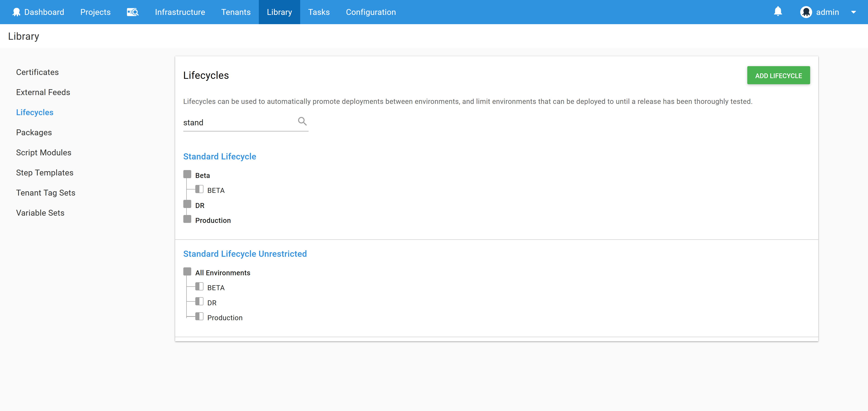Switch to the Tasks tab
The image size is (868, 411).
(x=318, y=12)
